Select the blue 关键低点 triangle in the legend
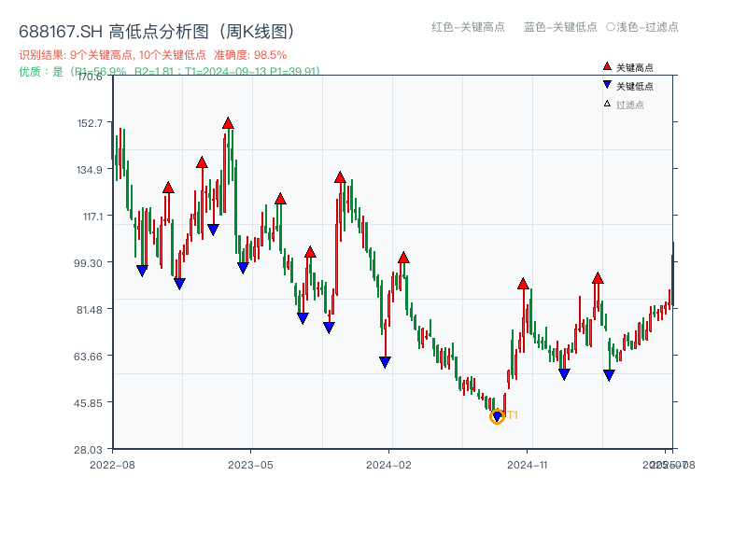Image resolution: width=747 pixels, height=560 pixels. 607,83
